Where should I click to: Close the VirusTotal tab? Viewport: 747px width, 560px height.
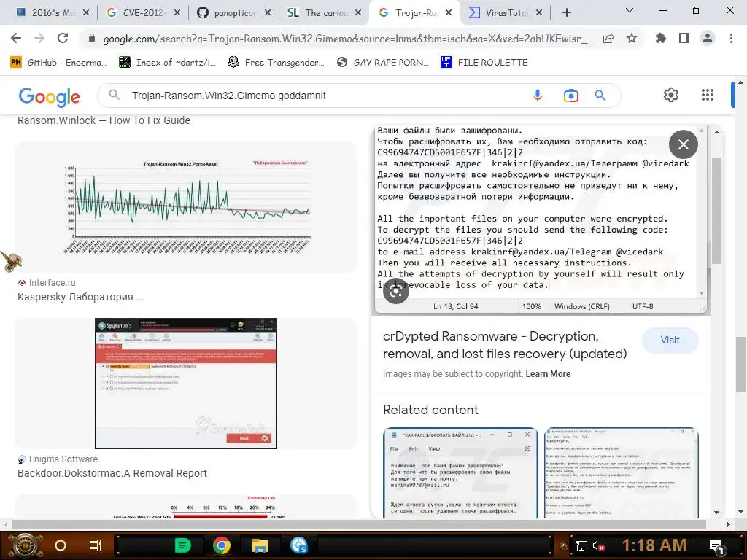[x=539, y=13]
